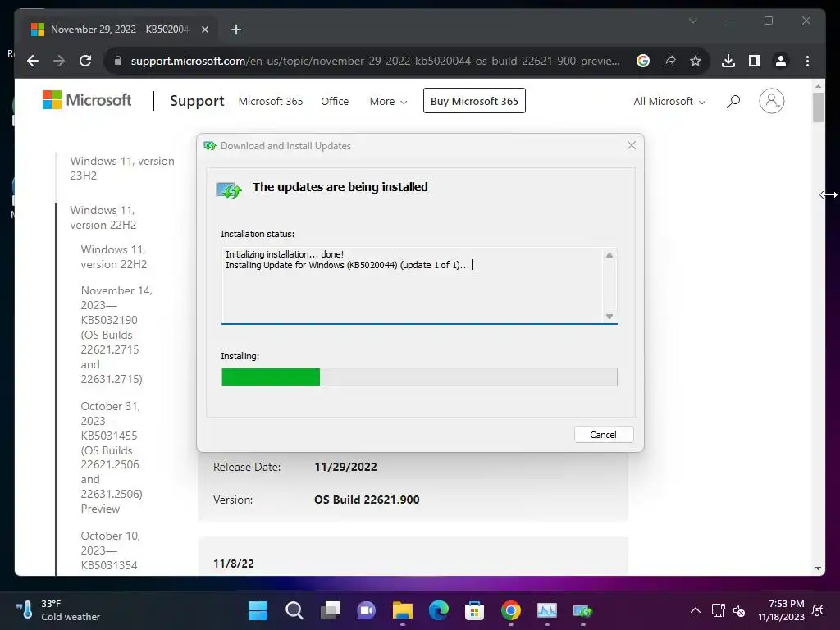Screen dimensions: 840x630
Task: Click the search magnifier on Microsoft site
Action: (733, 101)
